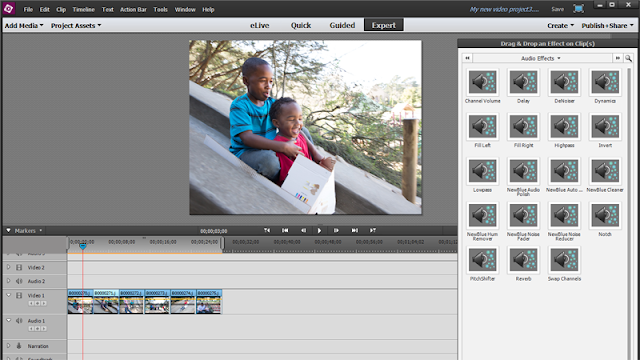
Task: Select the NewBlue Noise Reducer effect
Action: coord(564,216)
